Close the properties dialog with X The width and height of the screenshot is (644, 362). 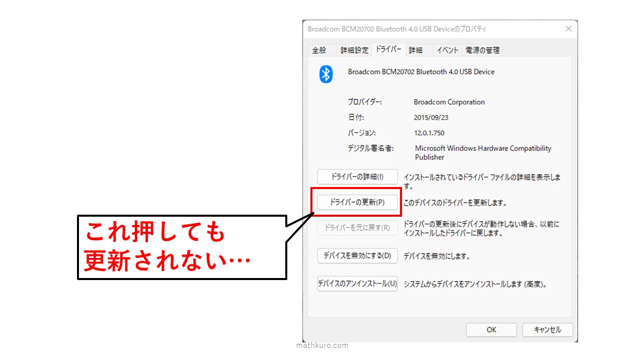(x=569, y=29)
